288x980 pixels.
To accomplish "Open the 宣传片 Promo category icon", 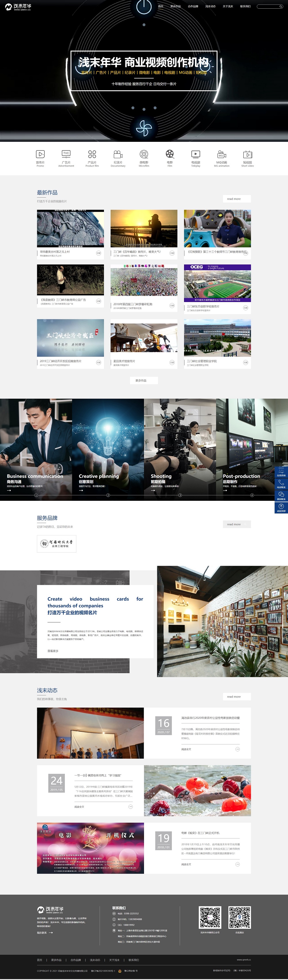I will coord(40,154).
